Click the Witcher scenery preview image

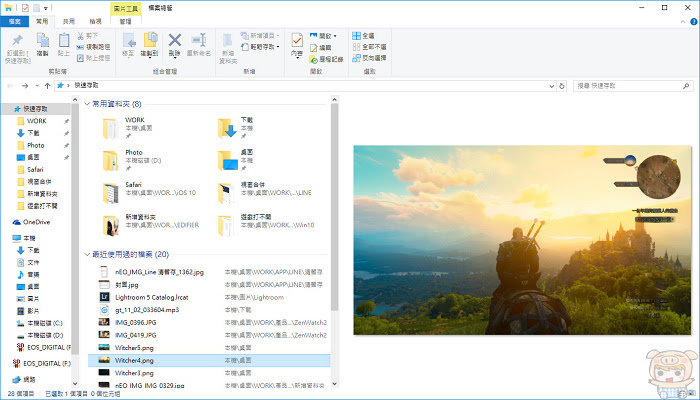click(522, 240)
